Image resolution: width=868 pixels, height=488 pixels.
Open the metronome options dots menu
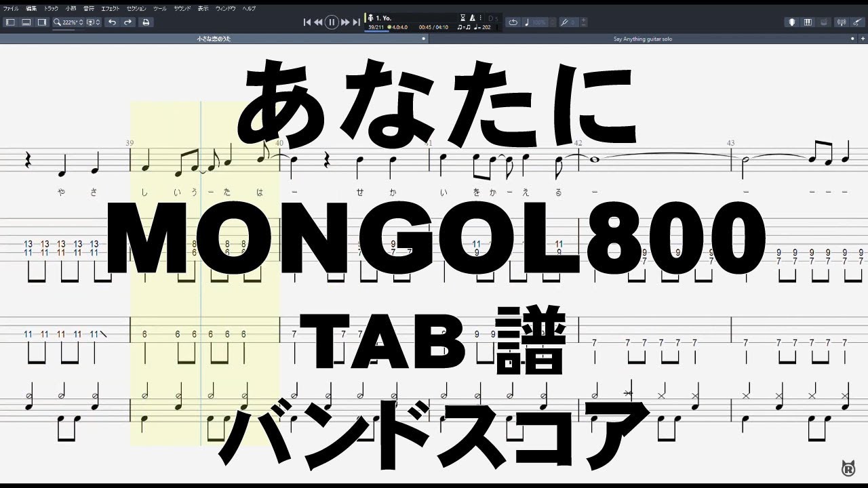pos(479,18)
